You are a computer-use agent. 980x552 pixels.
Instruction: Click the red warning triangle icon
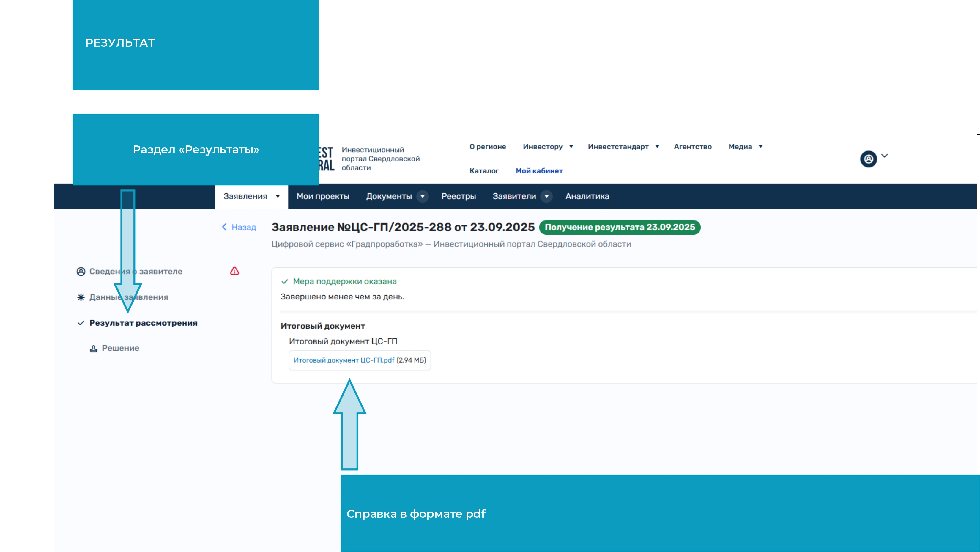click(x=234, y=271)
